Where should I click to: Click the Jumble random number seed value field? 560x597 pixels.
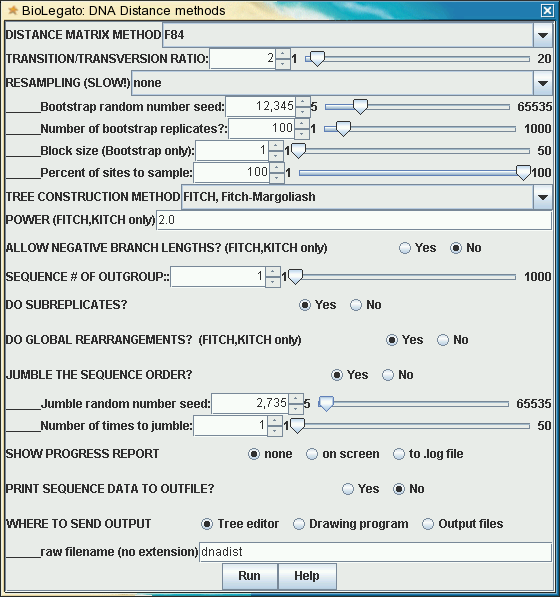click(x=250, y=404)
